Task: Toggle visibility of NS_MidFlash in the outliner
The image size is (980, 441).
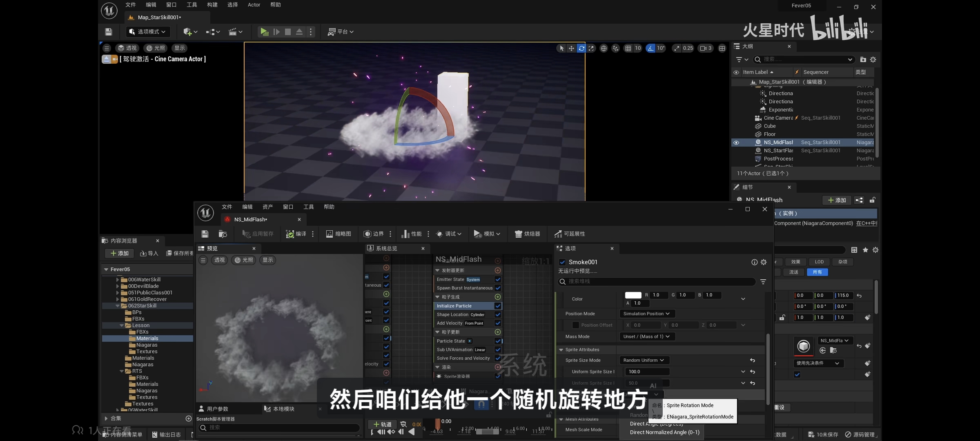Action: 736,143
